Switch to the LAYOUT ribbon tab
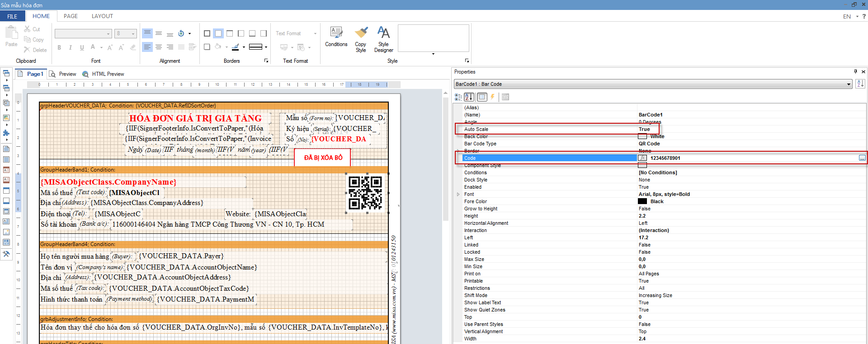The height and width of the screenshot is (344, 868). (x=102, y=16)
